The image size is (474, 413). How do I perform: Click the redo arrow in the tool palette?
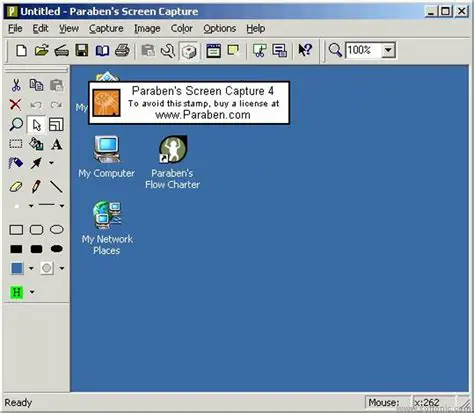56,105
